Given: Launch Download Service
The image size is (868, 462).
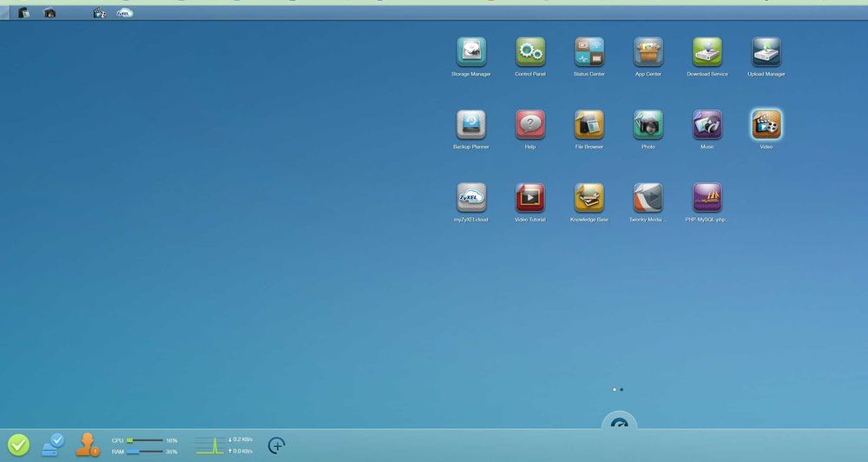Looking at the screenshot, I should pos(707,51).
